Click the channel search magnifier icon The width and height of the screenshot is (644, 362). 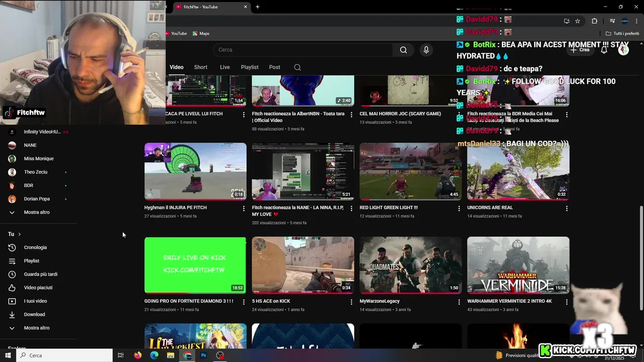pos(297,67)
